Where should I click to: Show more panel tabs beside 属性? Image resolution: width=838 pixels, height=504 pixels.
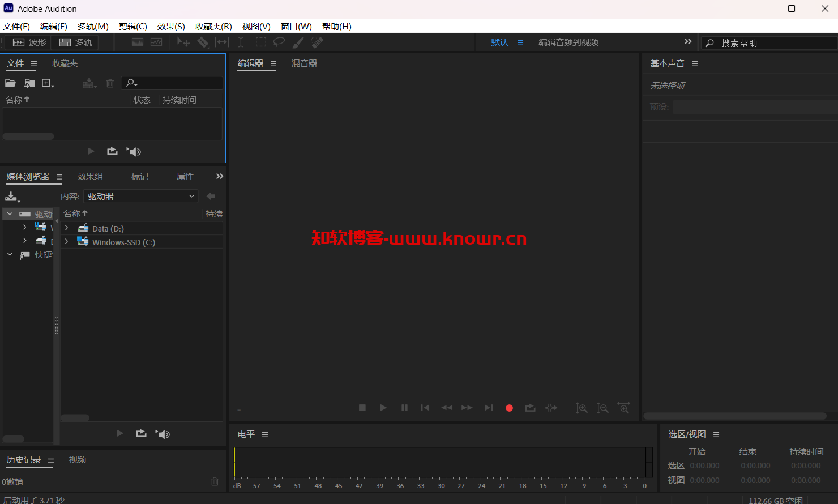pos(220,176)
